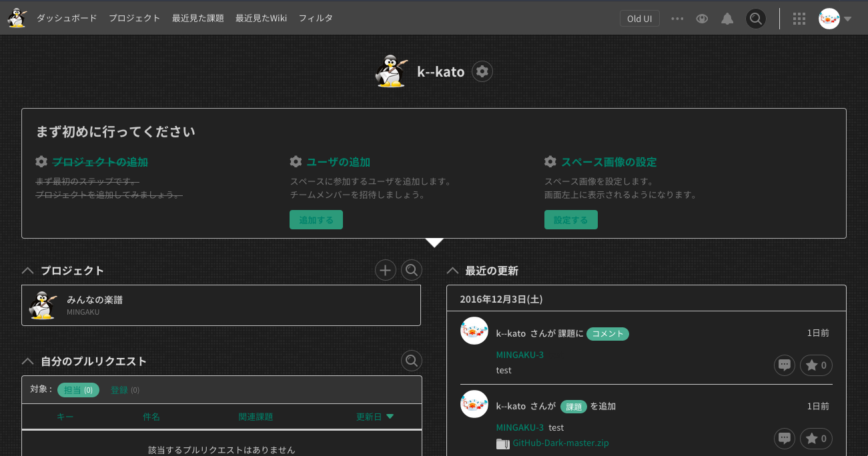
Task: Click the 件名 column header
Action: pyautogui.click(x=151, y=417)
